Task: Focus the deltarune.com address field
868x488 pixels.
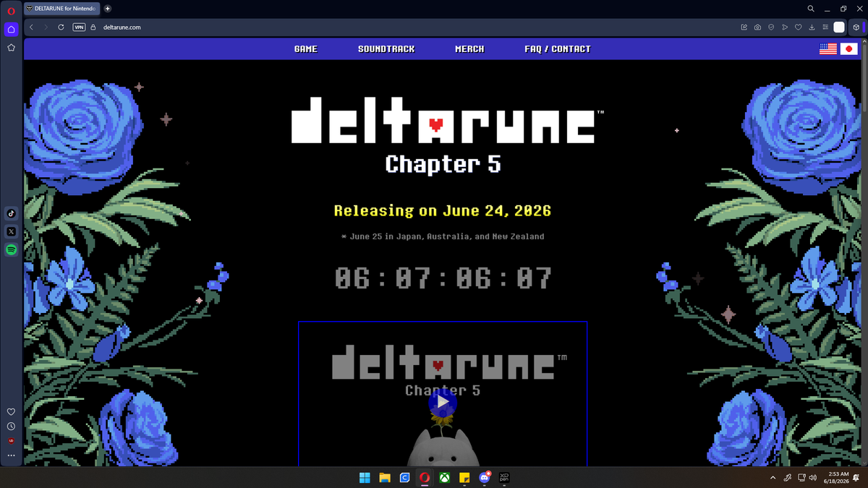Action: click(122, 27)
